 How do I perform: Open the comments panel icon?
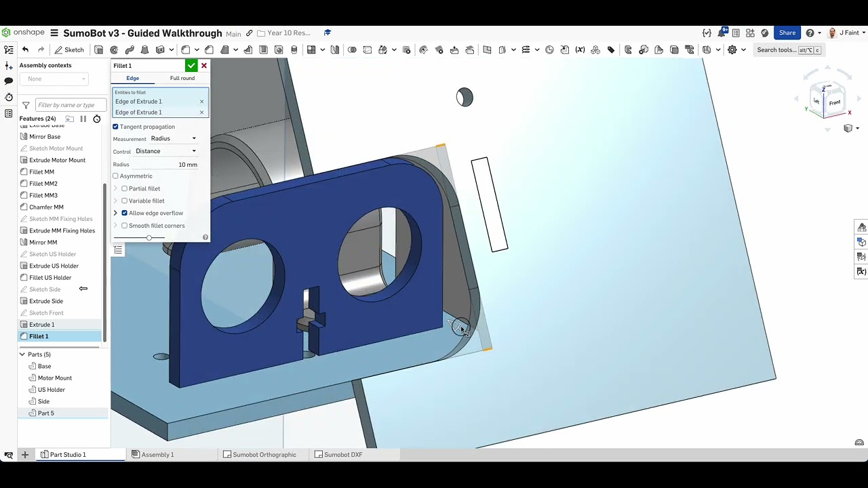point(9,81)
